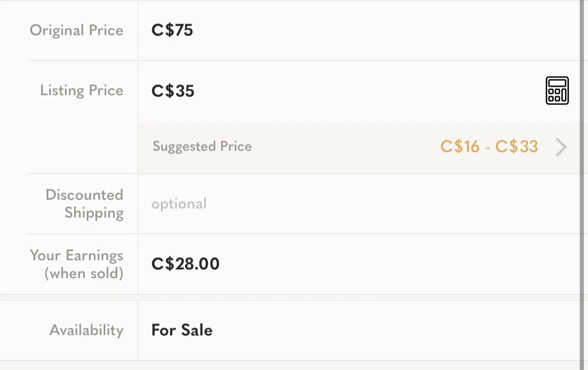Image resolution: width=588 pixels, height=370 pixels.
Task: Select the C$33 upper suggested price
Action: click(517, 147)
